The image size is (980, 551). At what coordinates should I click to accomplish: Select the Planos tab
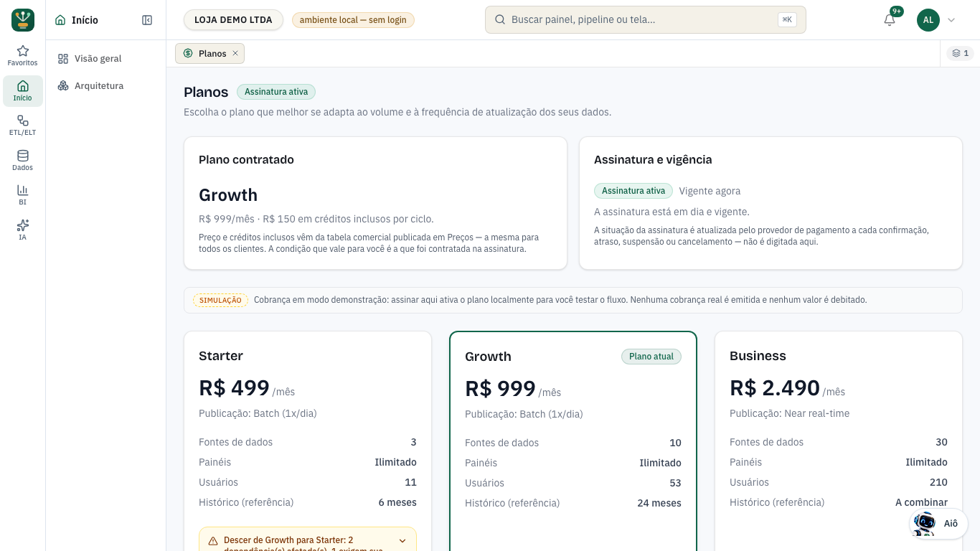209,53
